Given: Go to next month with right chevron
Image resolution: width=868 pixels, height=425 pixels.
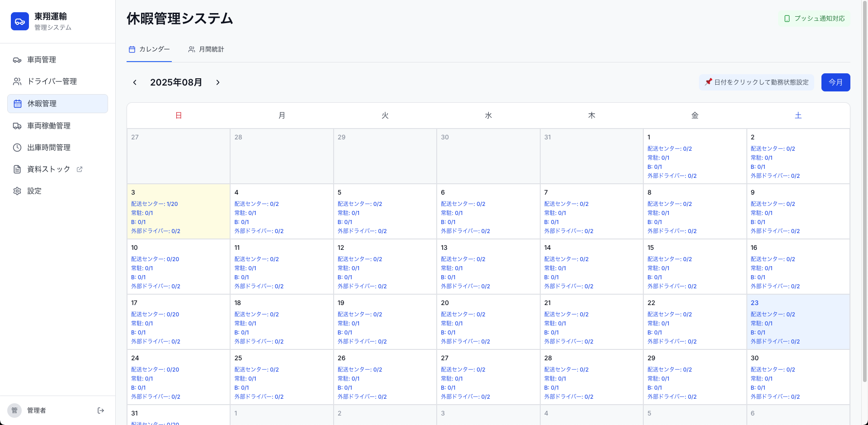Looking at the screenshot, I should click(x=218, y=82).
